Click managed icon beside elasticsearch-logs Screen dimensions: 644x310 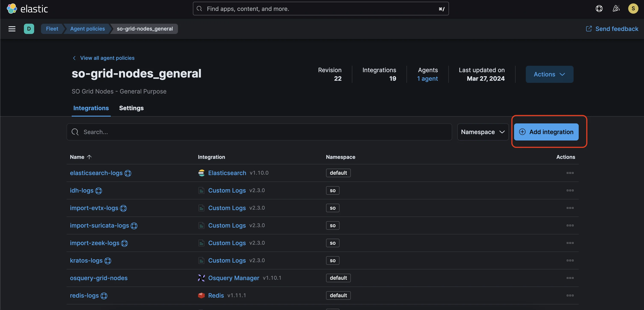pyautogui.click(x=128, y=173)
